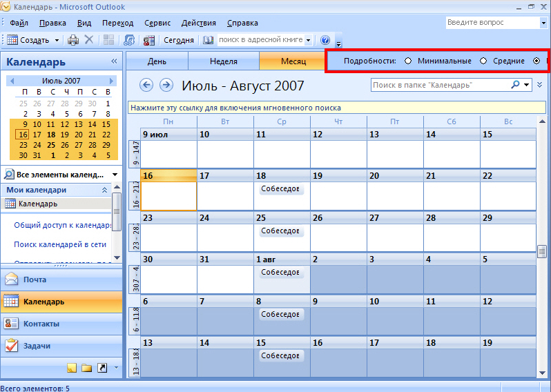
Task: Open the Правка menu
Action: 52,23
